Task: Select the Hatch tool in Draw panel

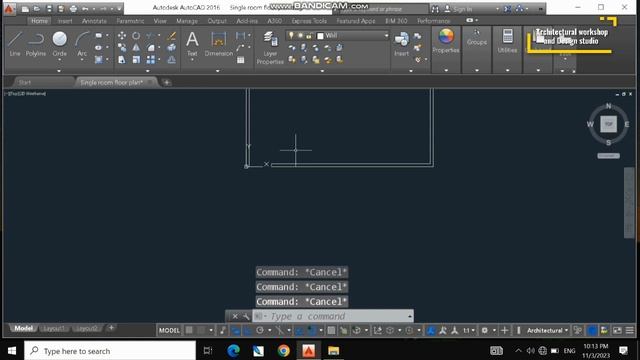Action: (98, 60)
